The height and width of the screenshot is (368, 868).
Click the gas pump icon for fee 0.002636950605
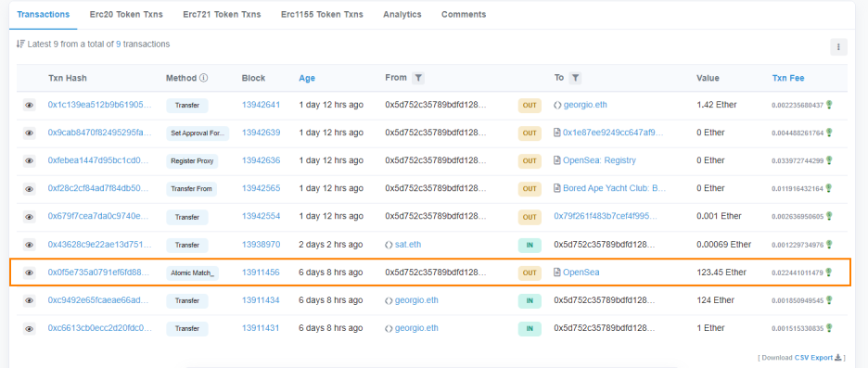(829, 216)
